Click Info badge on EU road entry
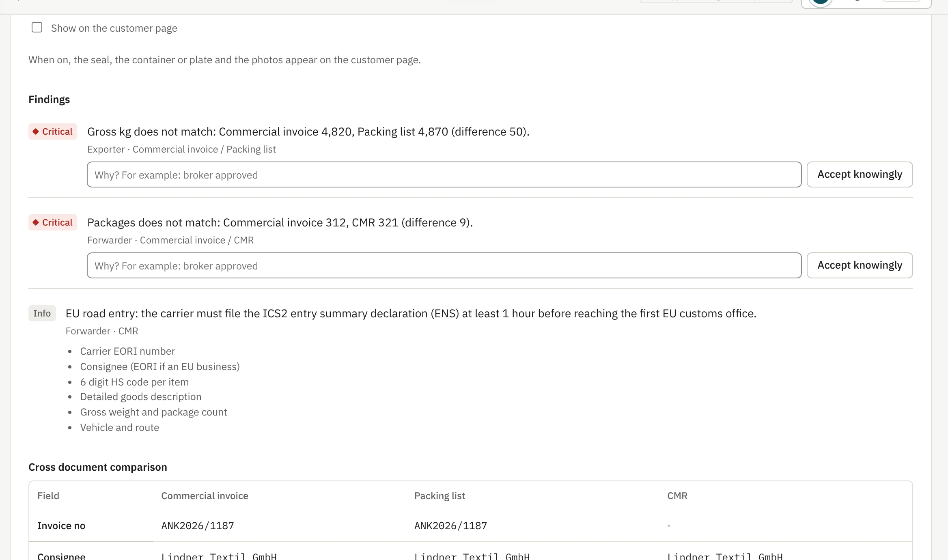Viewport: 948px width, 560px height. coord(42,313)
